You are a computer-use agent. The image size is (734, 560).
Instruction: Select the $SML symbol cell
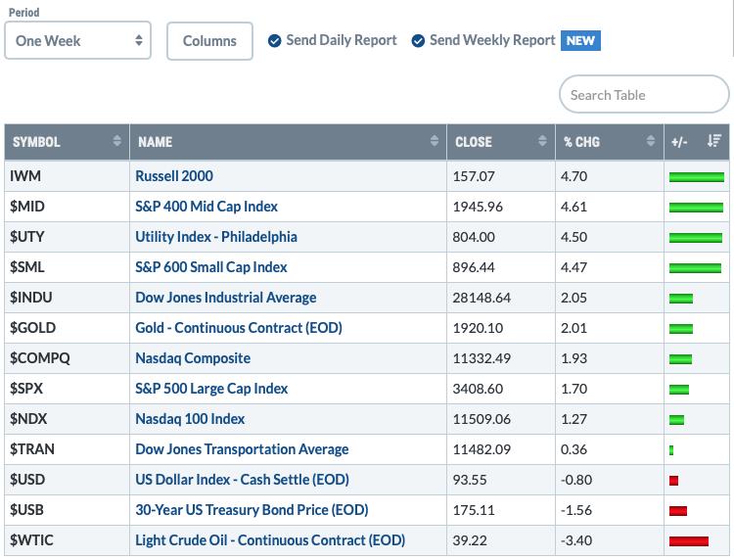click(x=67, y=267)
